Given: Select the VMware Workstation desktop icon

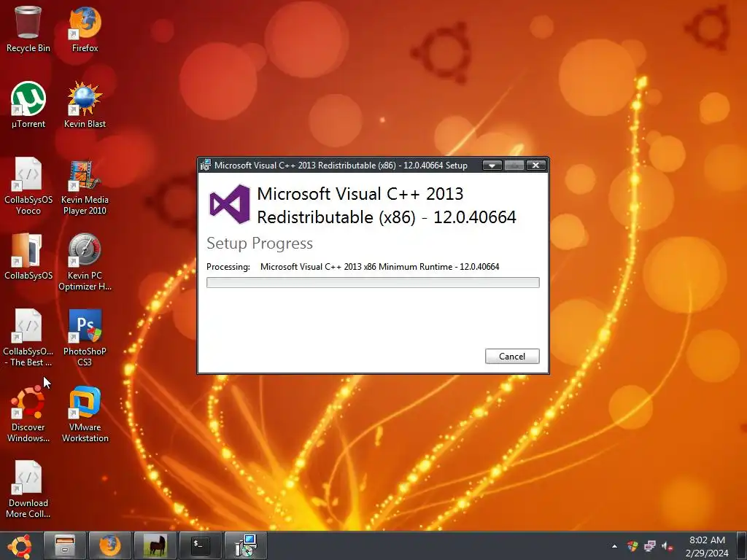Looking at the screenshot, I should [85, 413].
